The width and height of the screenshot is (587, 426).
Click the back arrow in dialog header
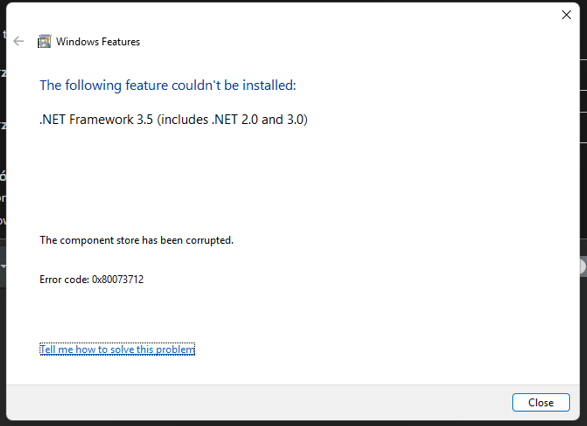tap(18, 41)
